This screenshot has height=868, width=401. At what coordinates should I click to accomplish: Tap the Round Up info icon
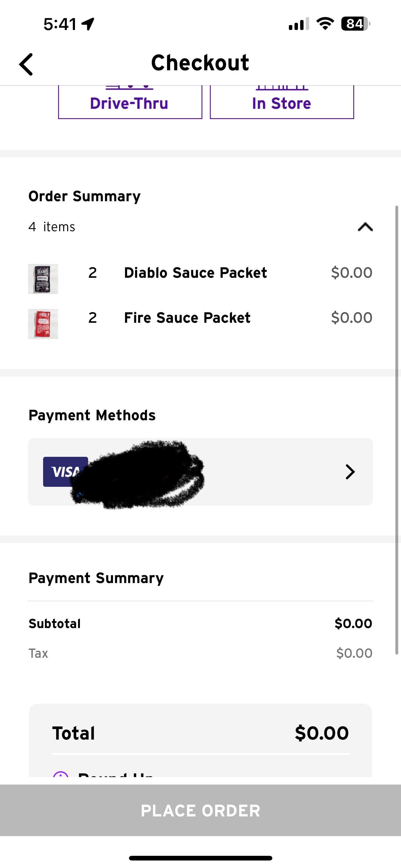pos(61,774)
